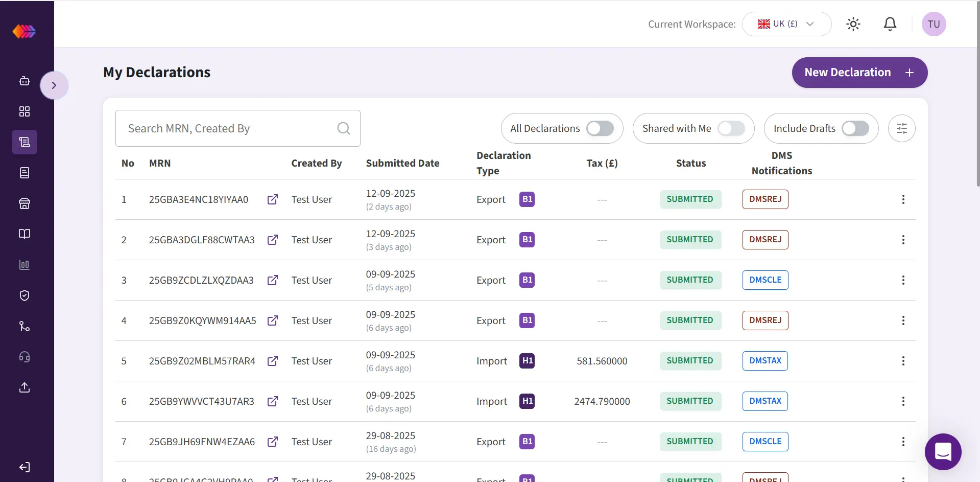Open the notifications bell
The height and width of the screenshot is (482, 980).
pos(890,24)
